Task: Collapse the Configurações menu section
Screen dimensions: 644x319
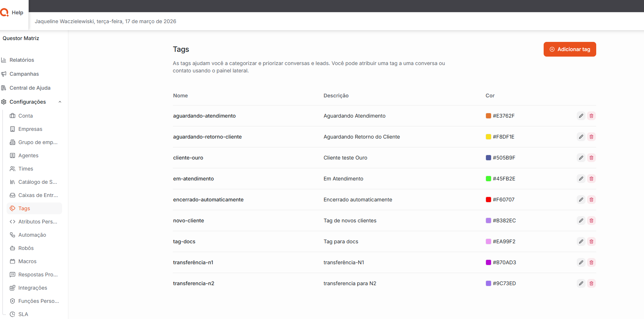Action: click(60, 102)
